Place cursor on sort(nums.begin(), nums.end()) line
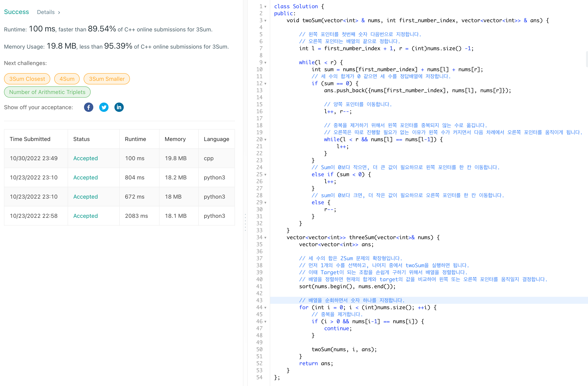This screenshot has height=386, width=588. (347, 286)
